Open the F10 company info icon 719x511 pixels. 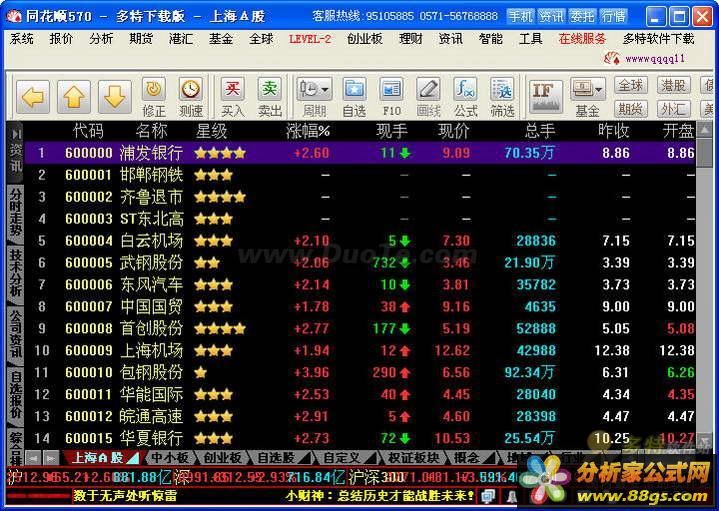coord(392,97)
